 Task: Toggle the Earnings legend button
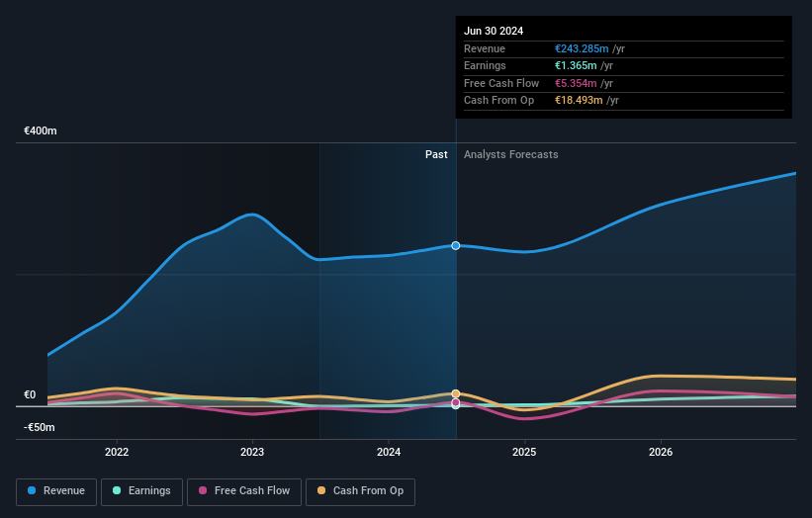click(141, 491)
